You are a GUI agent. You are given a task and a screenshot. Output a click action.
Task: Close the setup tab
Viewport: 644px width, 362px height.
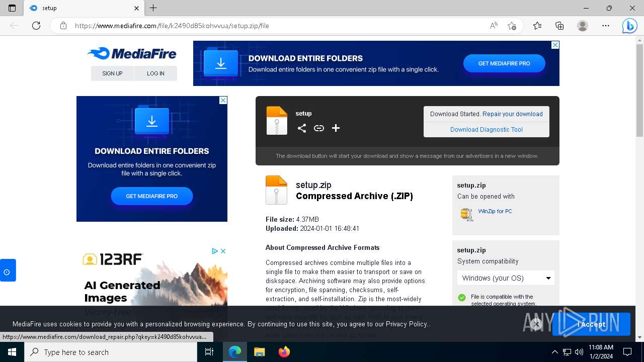[137, 8]
